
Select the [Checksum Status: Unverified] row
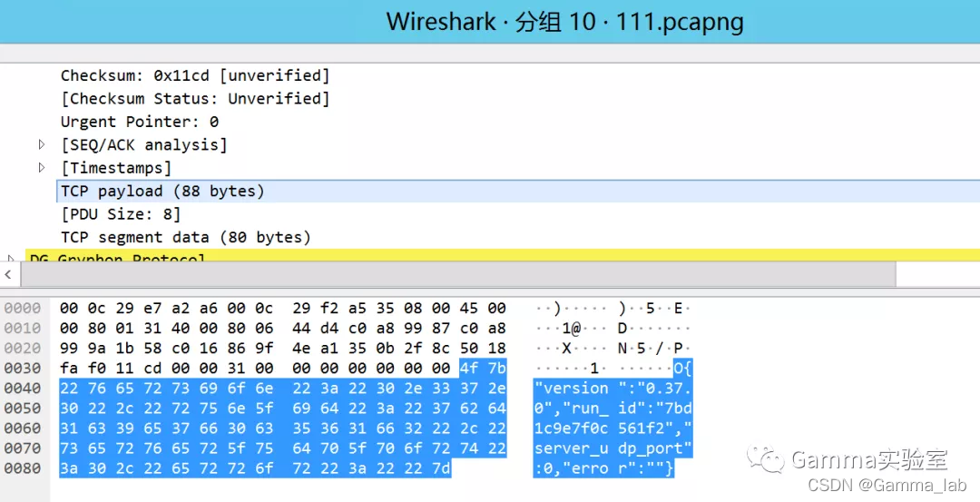pyautogui.click(x=194, y=99)
